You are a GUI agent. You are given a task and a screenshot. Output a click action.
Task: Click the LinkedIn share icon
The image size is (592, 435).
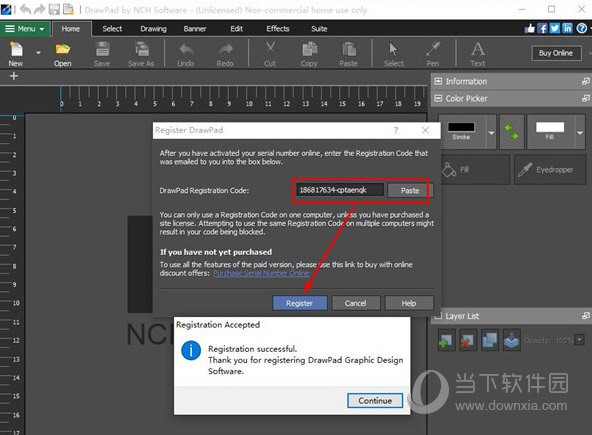tap(567, 28)
